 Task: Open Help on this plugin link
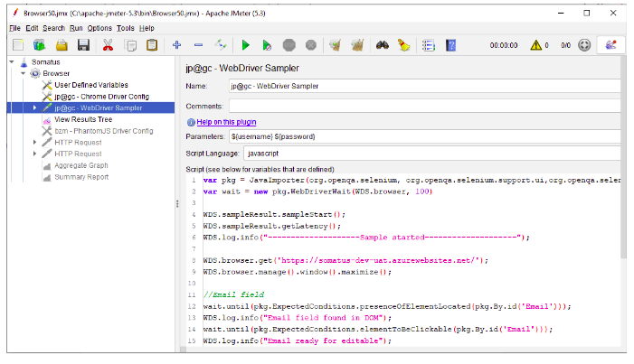point(226,122)
